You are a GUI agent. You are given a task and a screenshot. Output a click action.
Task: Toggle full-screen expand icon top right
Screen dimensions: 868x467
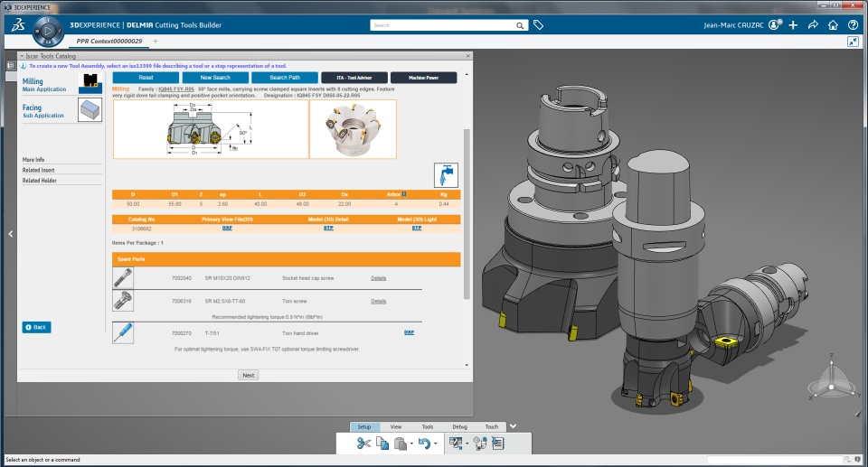[853, 42]
